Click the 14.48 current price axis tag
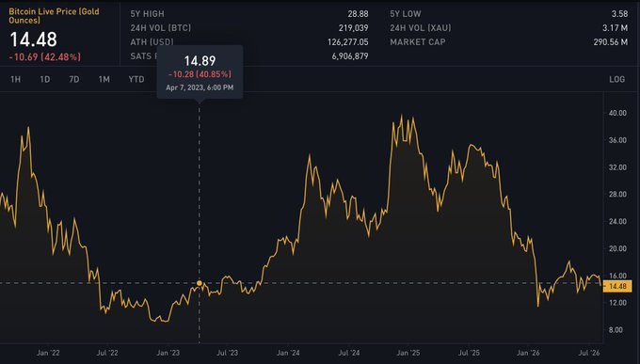 coord(617,287)
